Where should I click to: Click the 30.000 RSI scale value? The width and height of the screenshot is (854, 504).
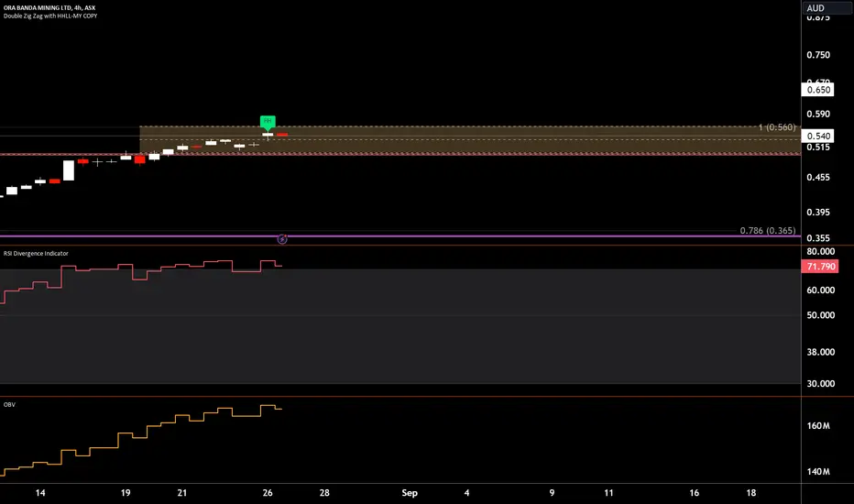click(x=820, y=384)
